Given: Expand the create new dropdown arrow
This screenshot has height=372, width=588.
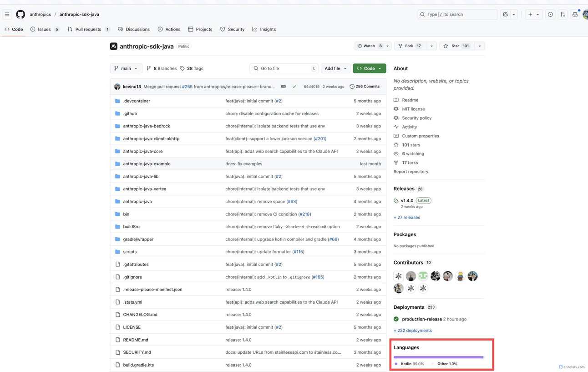Looking at the screenshot, I should [x=538, y=15].
